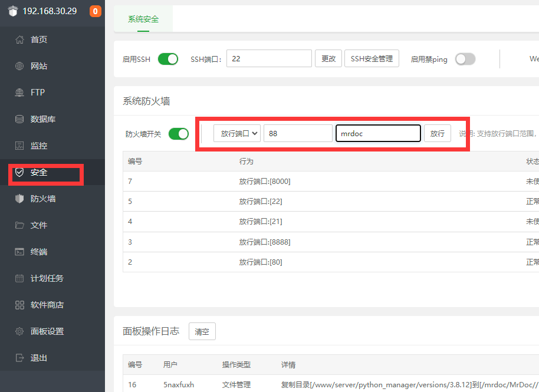Screen dimensions: 539x392
Task: Switch to the 系统安全 tab
Action: tap(142, 19)
